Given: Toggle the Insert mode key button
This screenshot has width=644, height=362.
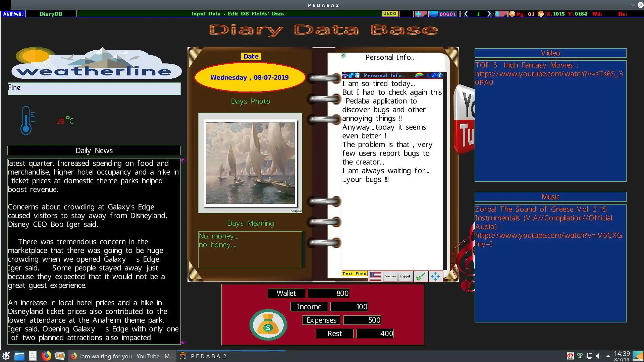Looking at the screenshot, I should tap(405, 277).
